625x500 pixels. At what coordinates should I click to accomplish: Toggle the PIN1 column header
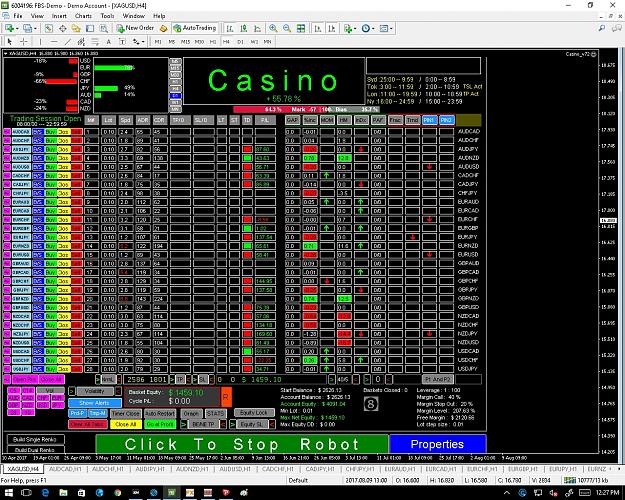point(429,120)
